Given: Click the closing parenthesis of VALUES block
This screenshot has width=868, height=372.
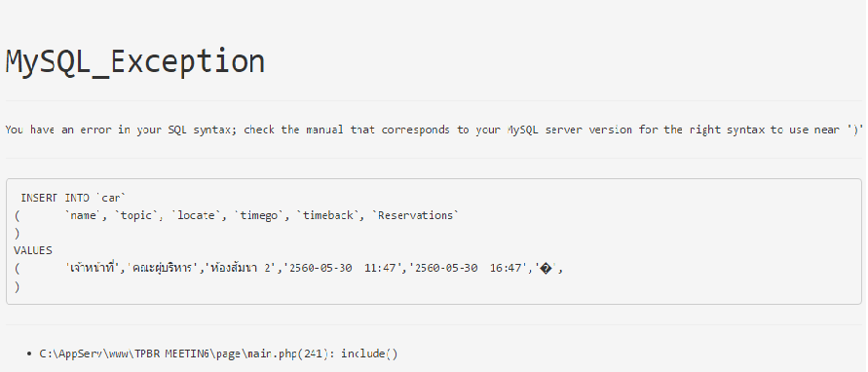Looking at the screenshot, I should click(x=18, y=286).
